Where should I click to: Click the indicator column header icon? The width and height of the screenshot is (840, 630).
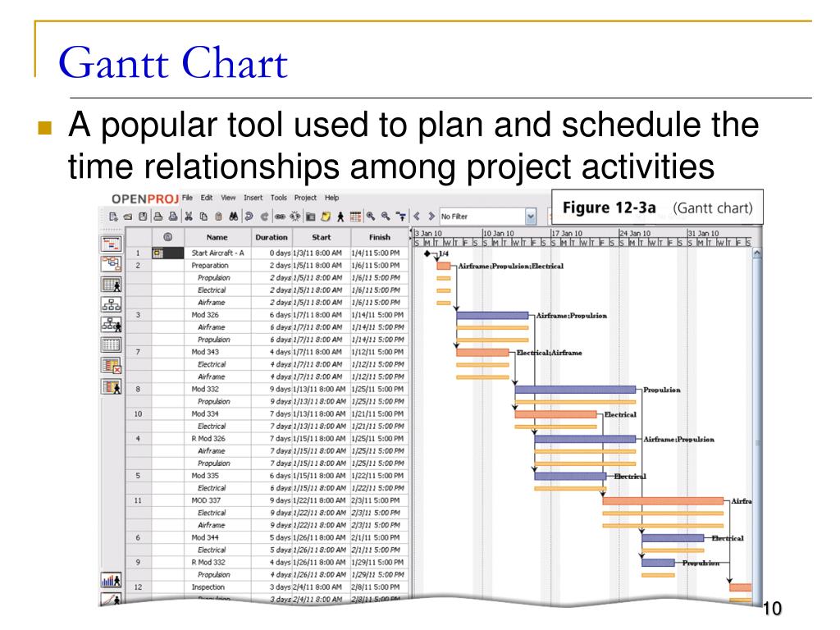click(167, 237)
